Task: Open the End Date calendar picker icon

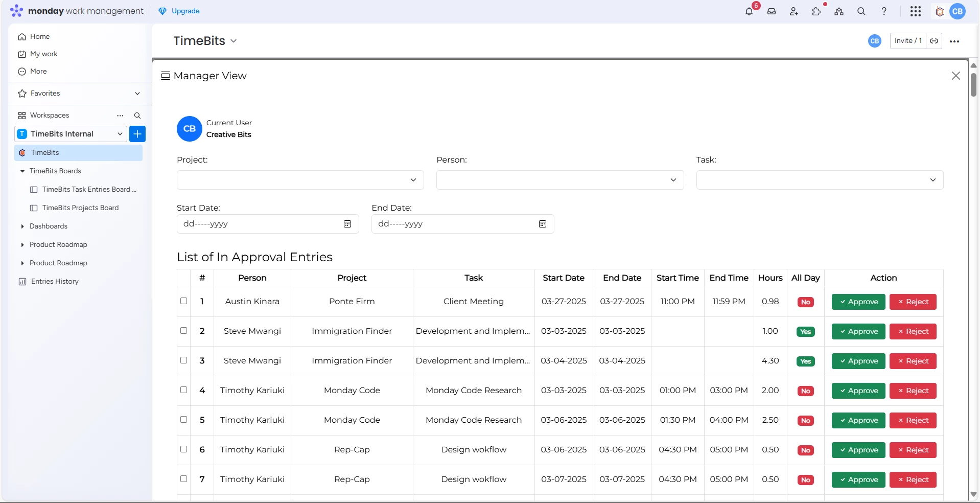Action: tap(543, 224)
